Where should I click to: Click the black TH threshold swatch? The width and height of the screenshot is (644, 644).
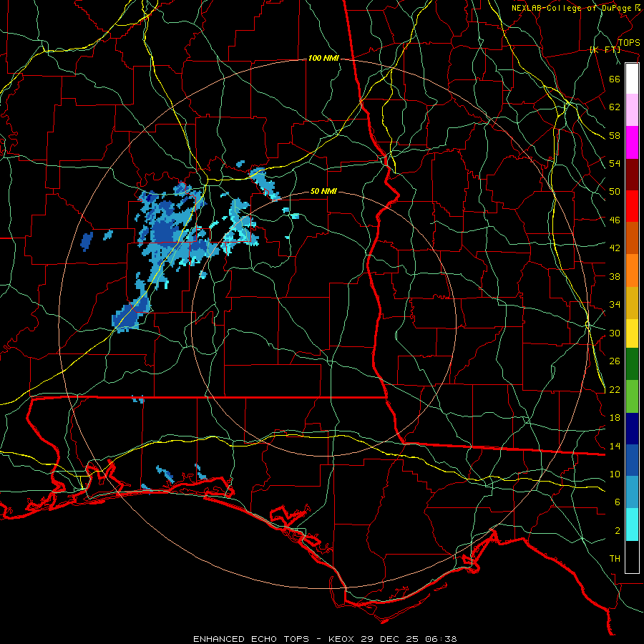point(632,557)
